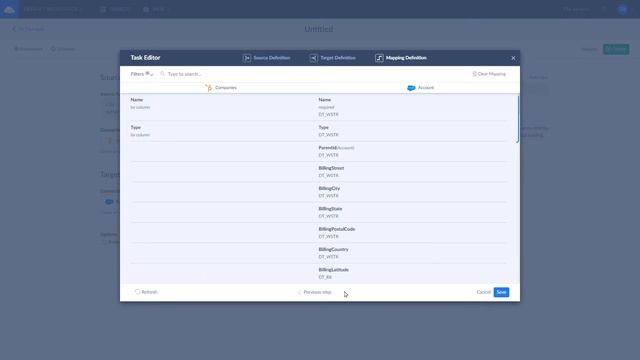Open the Mapping Definition tab
Viewport: 640px width, 360px height.
click(x=401, y=58)
